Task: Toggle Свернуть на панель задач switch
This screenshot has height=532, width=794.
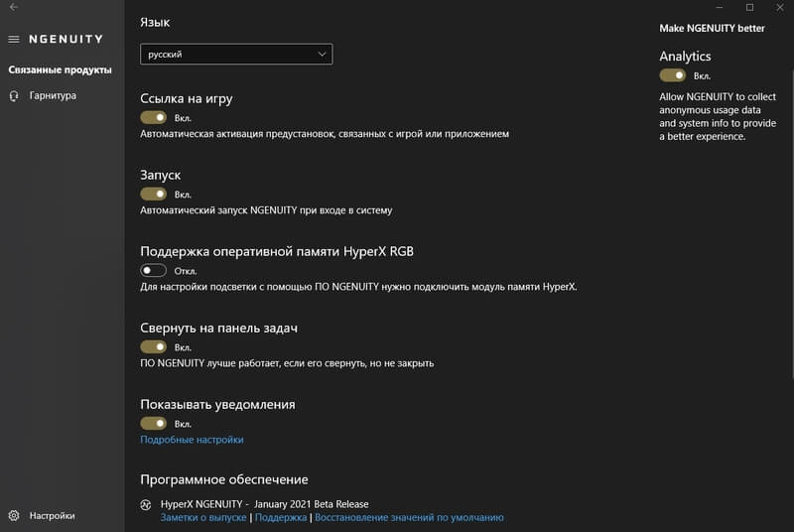Action: point(154,346)
